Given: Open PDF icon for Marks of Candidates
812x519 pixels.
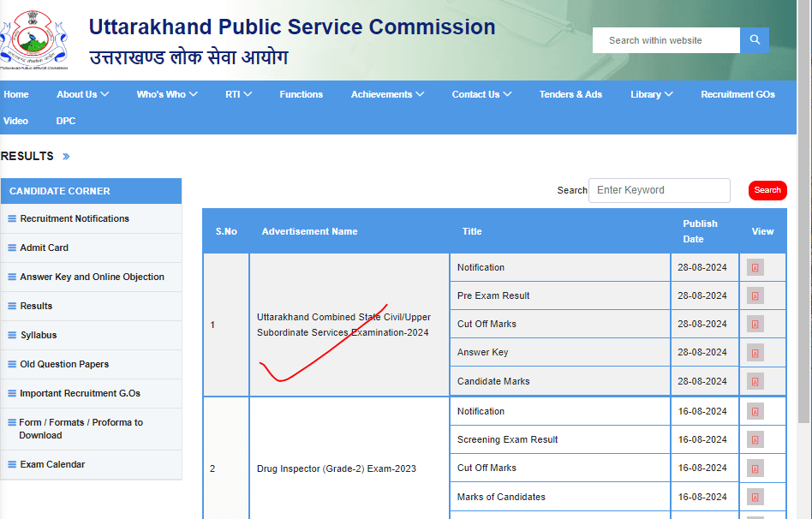Looking at the screenshot, I should [x=755, y=498].
